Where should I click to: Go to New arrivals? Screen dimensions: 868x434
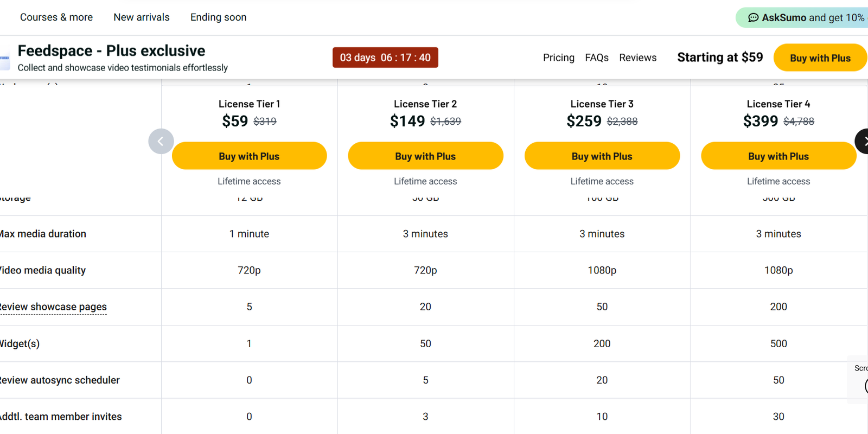(x=142, y=17)
